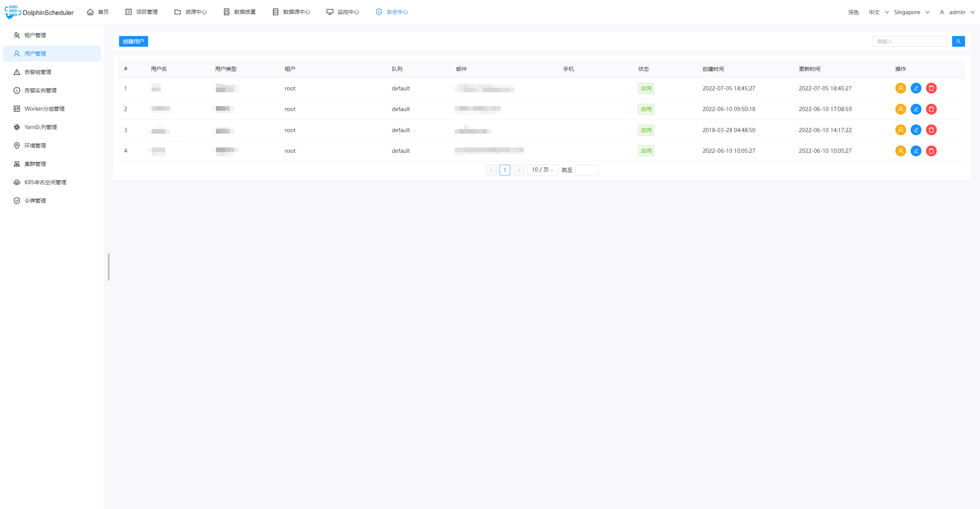Open the admin user menu
The image size is (980, 509).
click(957, 12)
